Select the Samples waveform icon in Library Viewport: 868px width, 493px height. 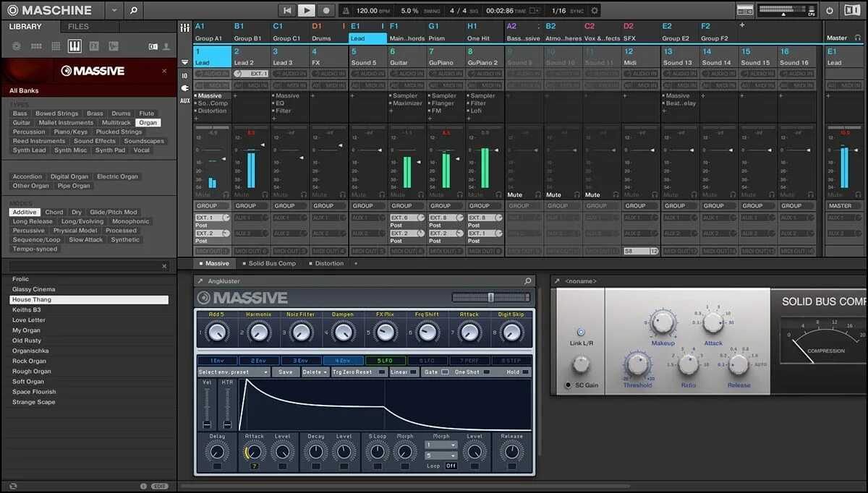[x=114, y=46]
